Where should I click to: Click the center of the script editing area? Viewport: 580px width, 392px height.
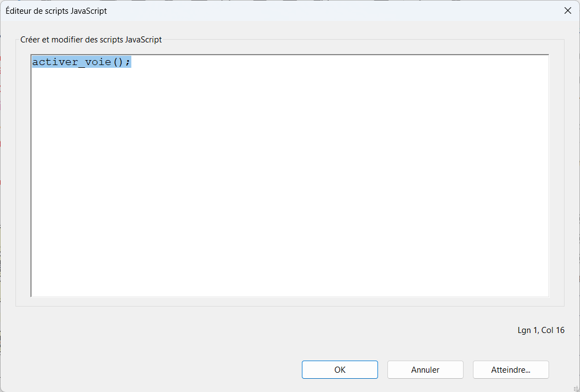pyautogui.click(x=290, y=175)
